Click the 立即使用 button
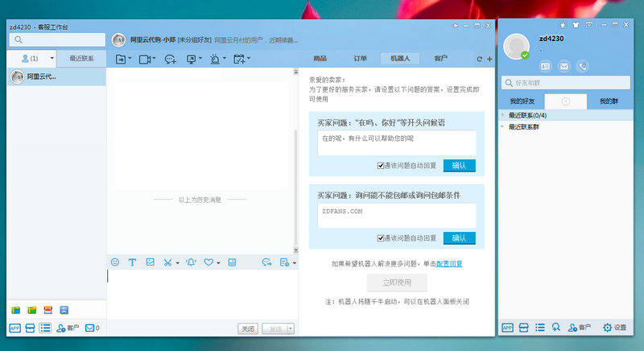 (397, 283)
